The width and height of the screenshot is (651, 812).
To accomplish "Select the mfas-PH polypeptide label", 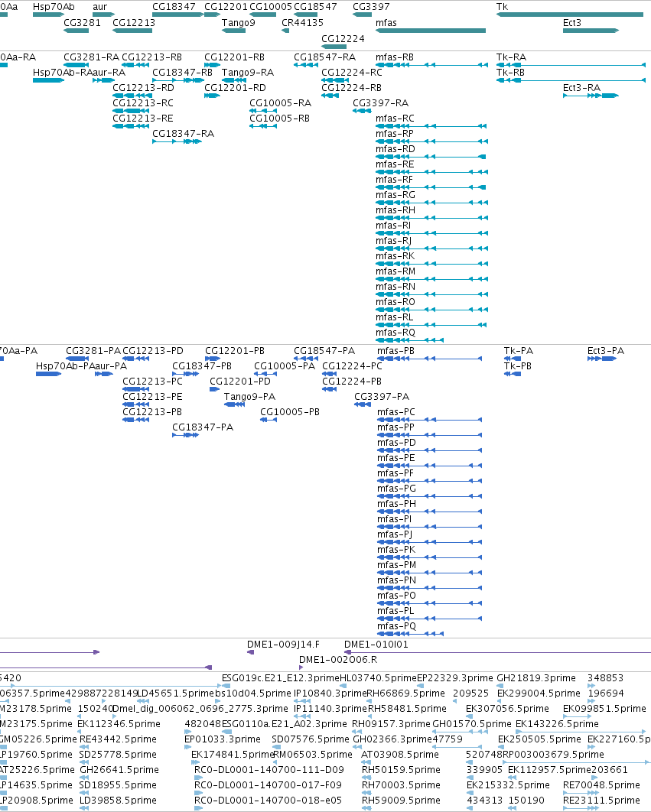I will point(396,504).
